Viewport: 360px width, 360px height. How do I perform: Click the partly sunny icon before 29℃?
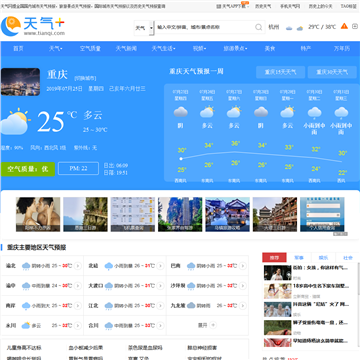[300, 28]
